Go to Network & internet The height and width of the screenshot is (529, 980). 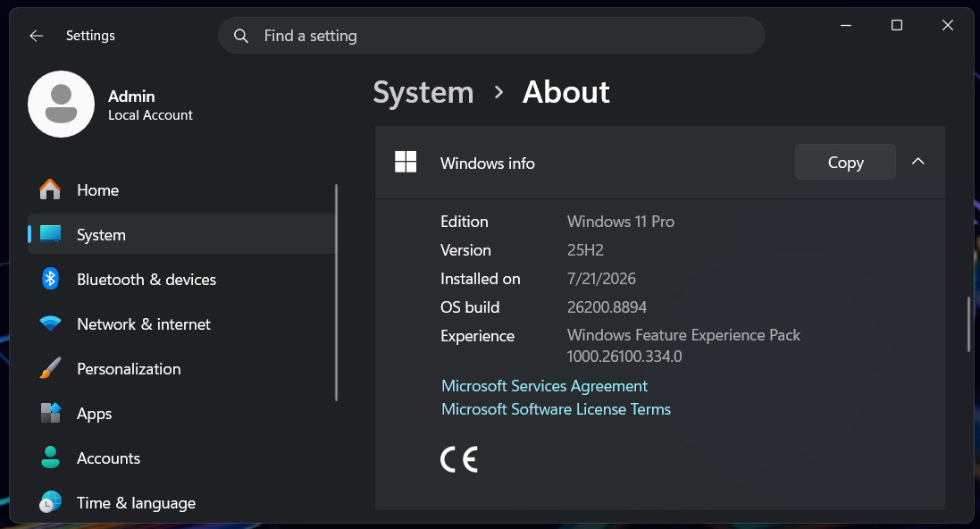(181, 323)
